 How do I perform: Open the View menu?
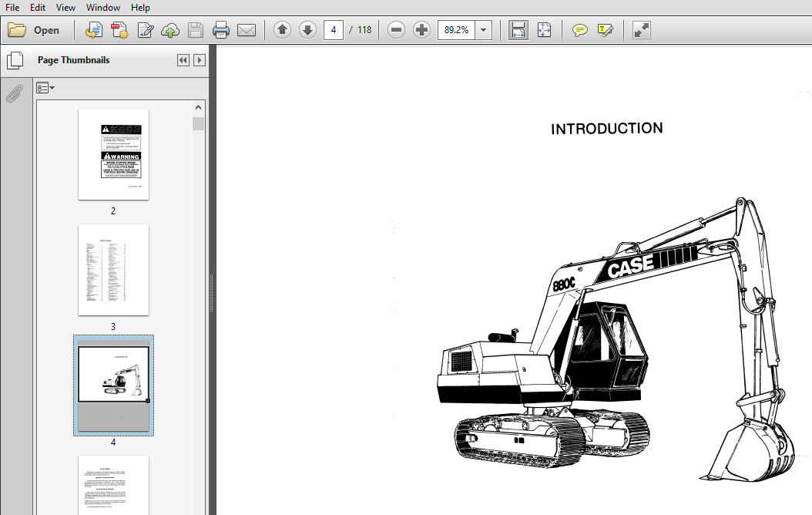(x=65, y=7)
